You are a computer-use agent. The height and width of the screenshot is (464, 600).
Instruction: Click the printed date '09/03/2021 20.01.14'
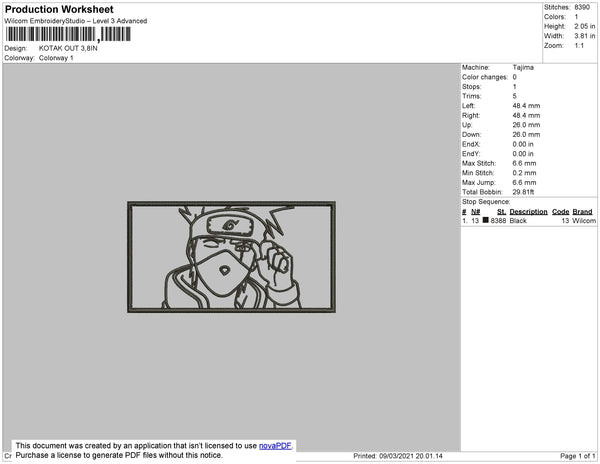coord(411,456)
